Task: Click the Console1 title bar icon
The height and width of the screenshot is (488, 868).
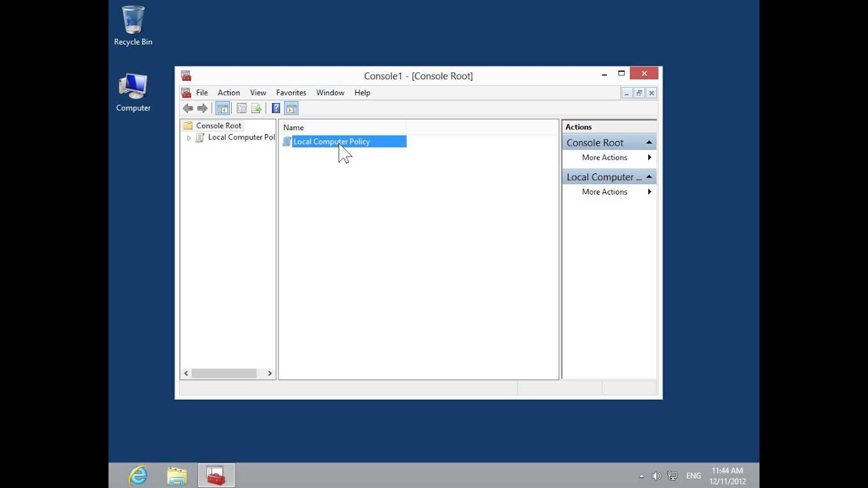Action: pos(186,76)
